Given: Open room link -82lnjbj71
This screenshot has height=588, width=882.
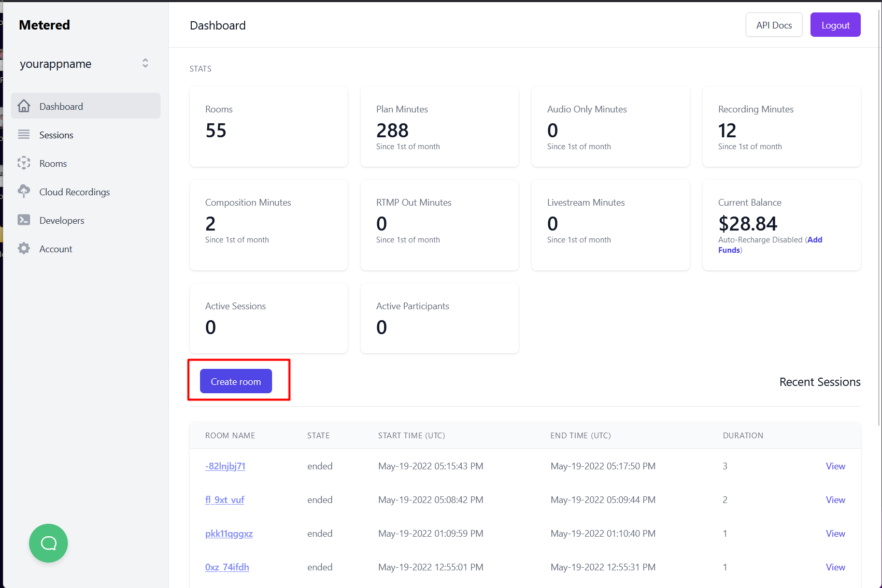Looking at the screenshot, I should (x=225, y=466).
